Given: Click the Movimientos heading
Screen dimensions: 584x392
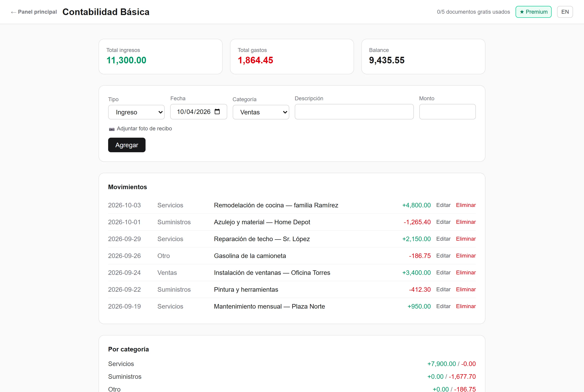Looking at the screenshot, I should (128, 187).
